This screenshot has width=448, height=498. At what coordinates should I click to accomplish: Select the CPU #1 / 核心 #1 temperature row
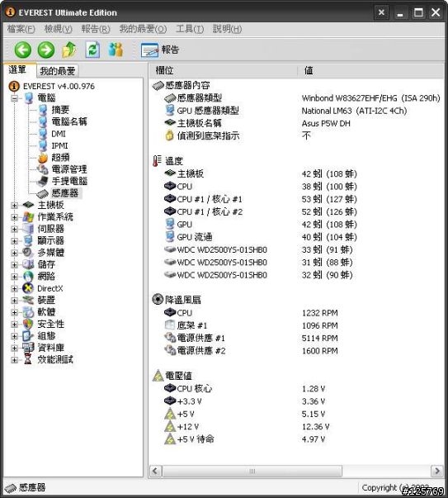(297, 199)
